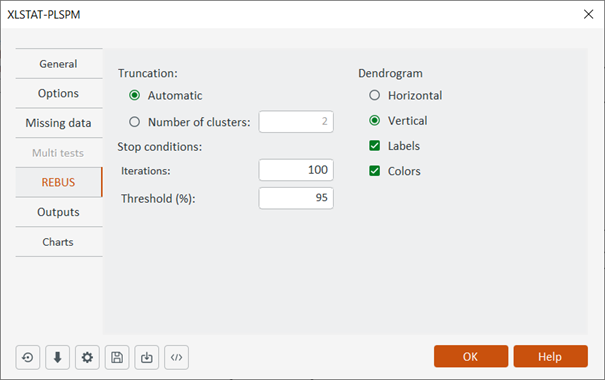Open the Outputs tab
The width and height of the screenshot is (605, 380).
pos(59,212)
